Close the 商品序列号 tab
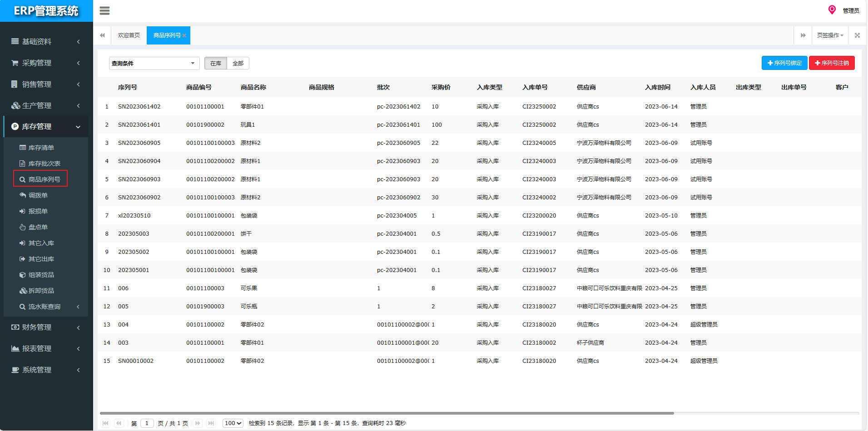 (184, 36)
